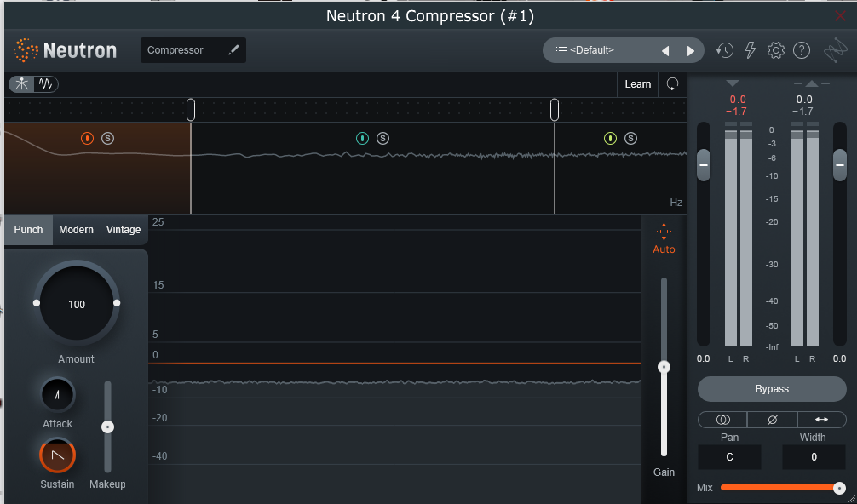
Task: Select the second crossover handle between mid and high bands
Action: coord(555,110)
